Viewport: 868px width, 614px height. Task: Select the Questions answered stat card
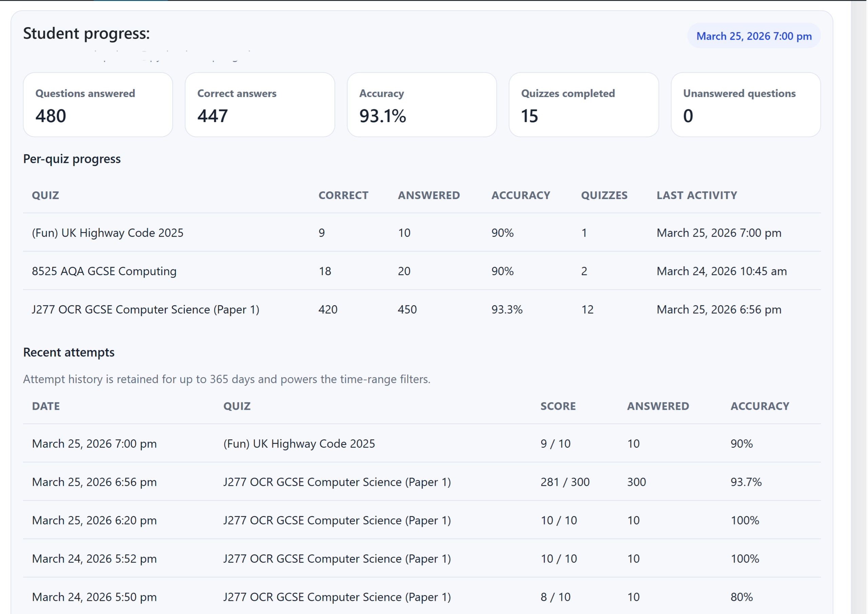(98, 105)
